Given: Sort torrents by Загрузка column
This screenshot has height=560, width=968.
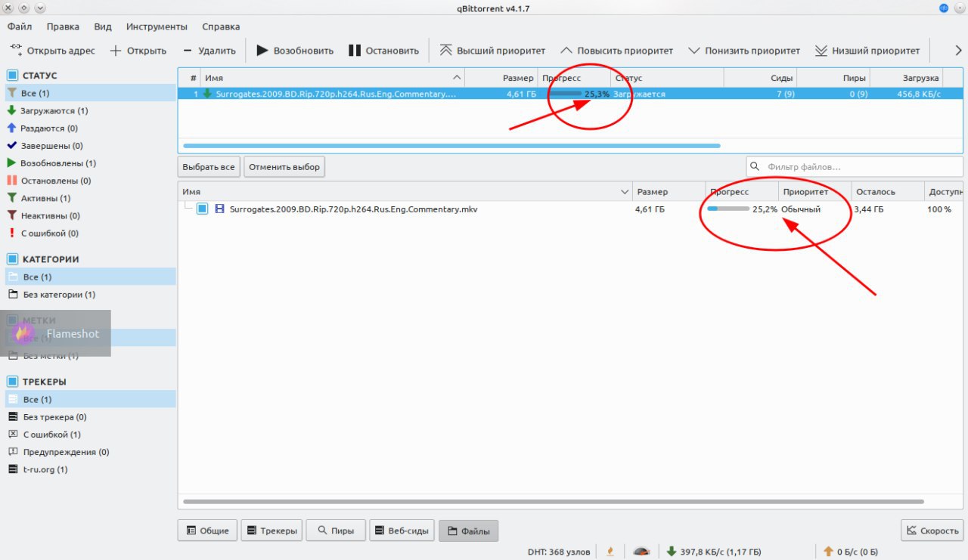Looking at the screenshot, I should click(x=906, y=78).
